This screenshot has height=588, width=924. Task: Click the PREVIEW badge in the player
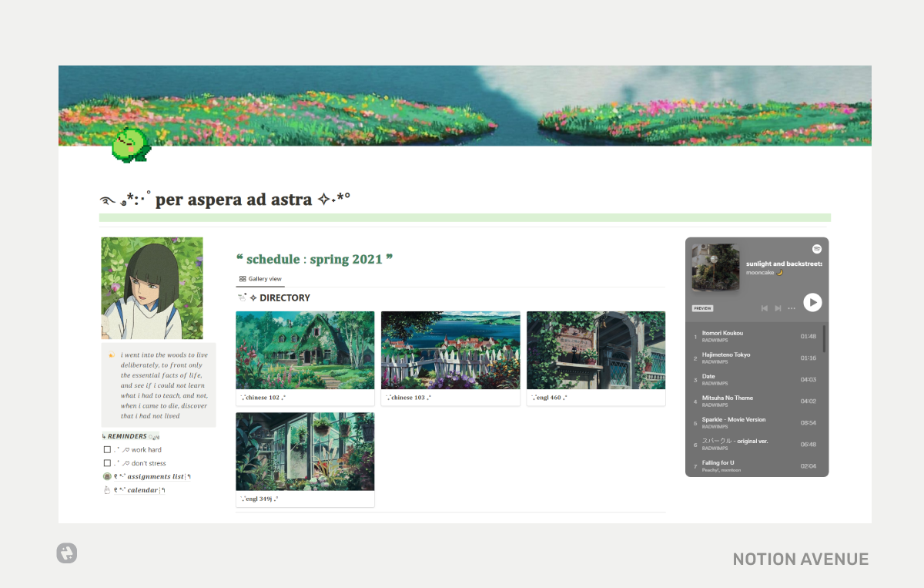point(702,308)
